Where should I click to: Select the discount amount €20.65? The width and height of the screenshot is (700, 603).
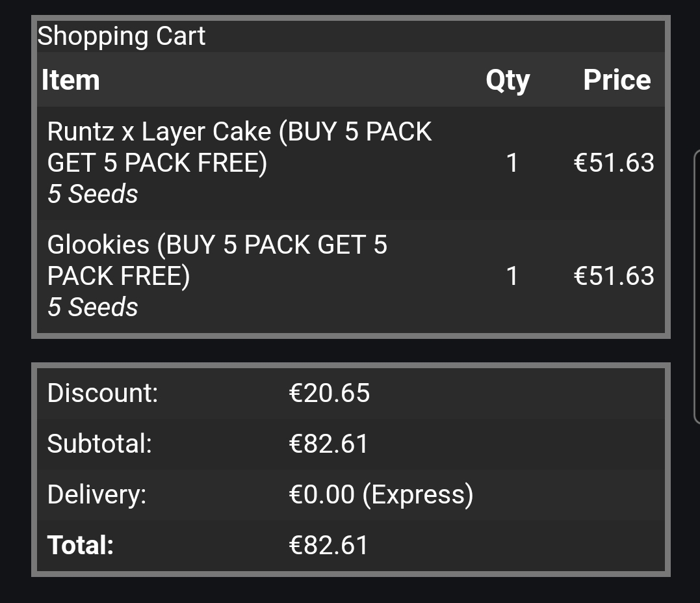point(330,393)
